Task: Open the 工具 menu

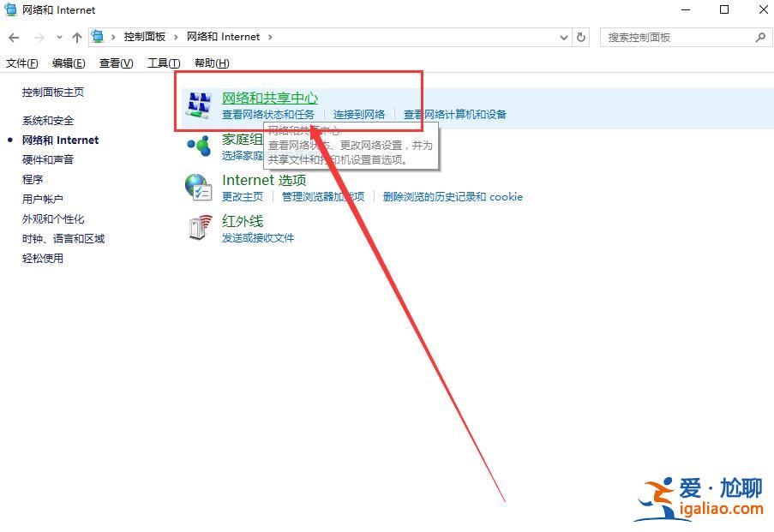Action: [x=163, y=63]
